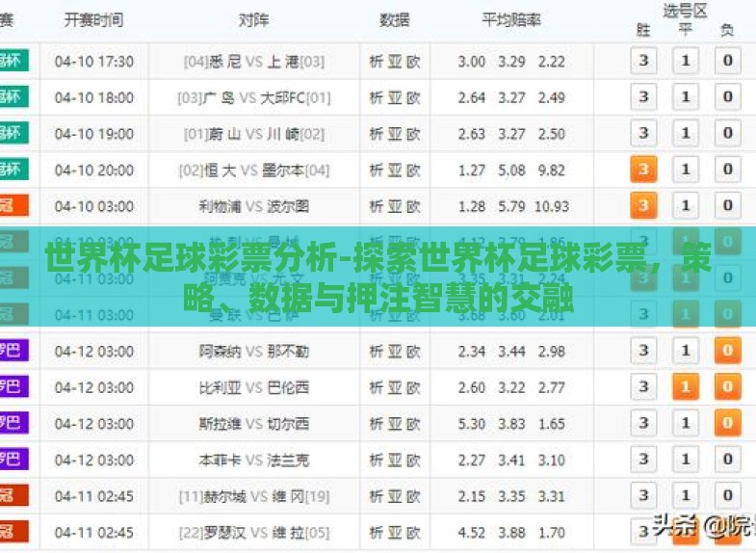Open 欧 link for 赫尔城 VS 维冈
Viewport: 756px width, 553px height.
click(413, 496)
